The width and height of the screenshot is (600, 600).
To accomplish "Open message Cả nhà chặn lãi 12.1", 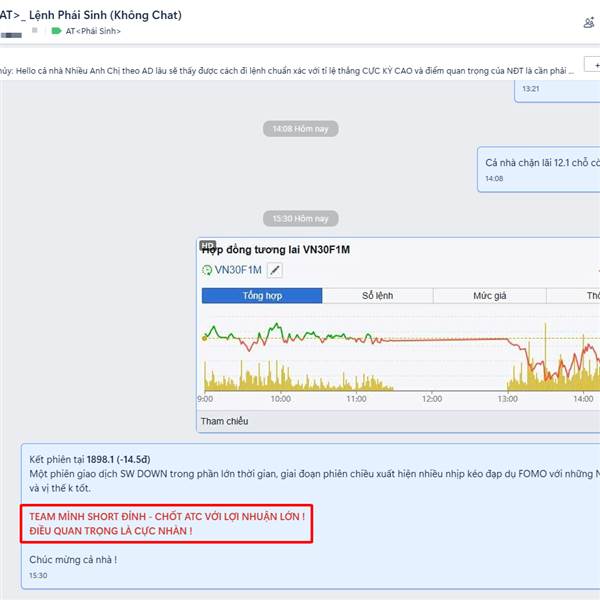I will click(539, 169).
